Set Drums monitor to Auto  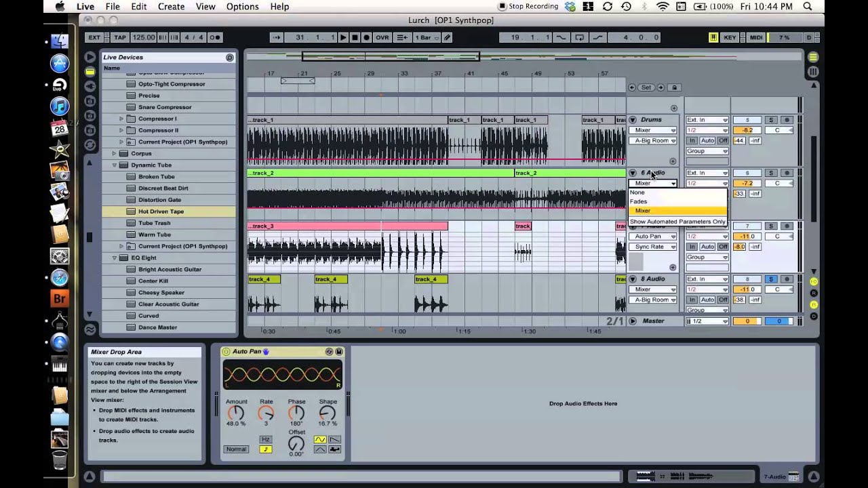[707, 141]
